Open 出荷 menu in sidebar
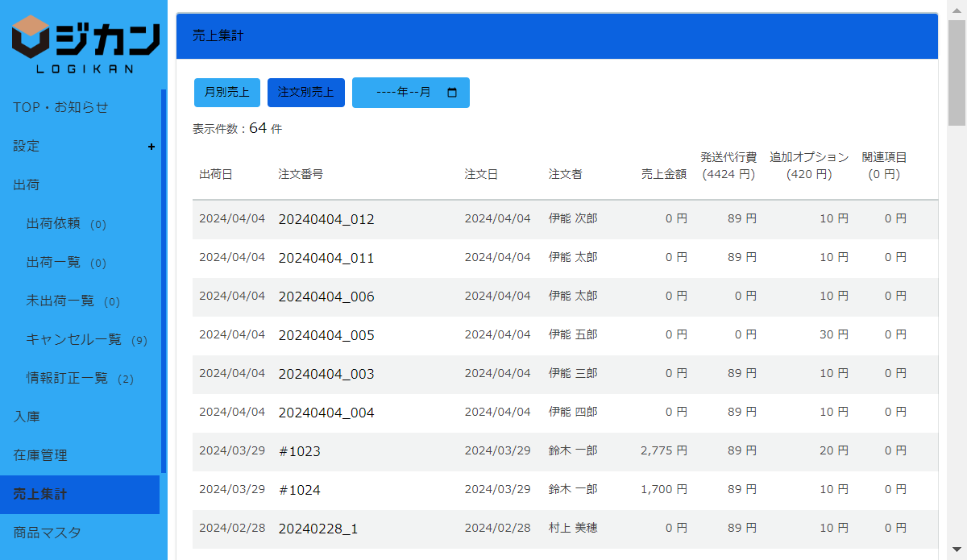 (x=27, y=185)
